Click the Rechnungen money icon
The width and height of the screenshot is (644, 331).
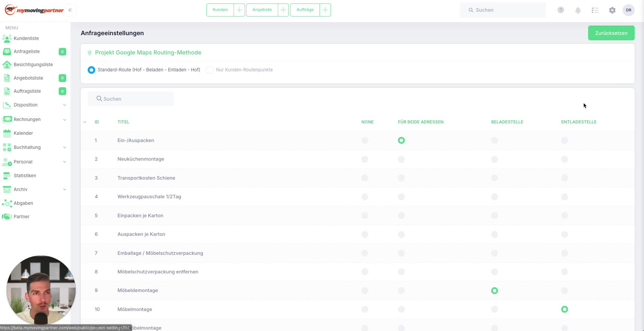point(7,119)
